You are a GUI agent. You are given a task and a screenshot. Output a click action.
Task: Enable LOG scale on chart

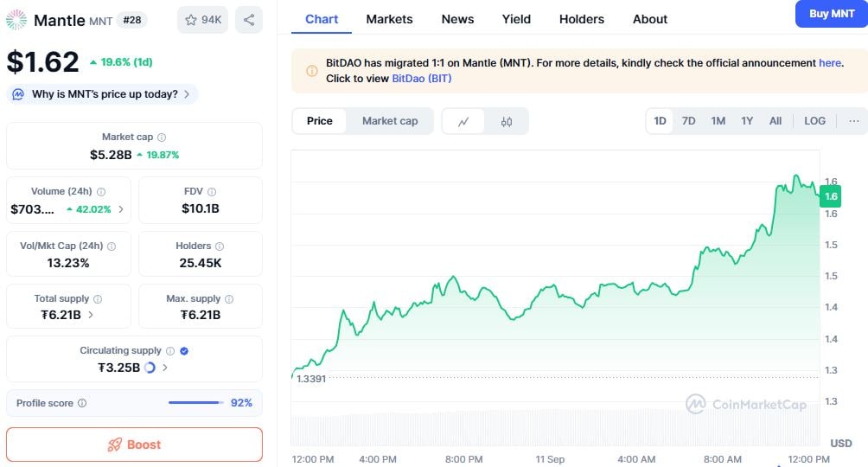coord(814,121)
